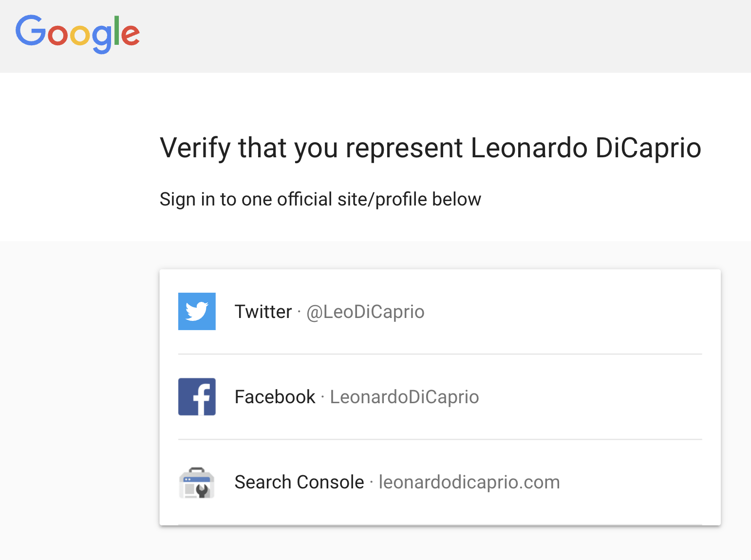
Task: Click the blue Twitter icon next to @LeoDiCaprio
Action: point(197,311)
